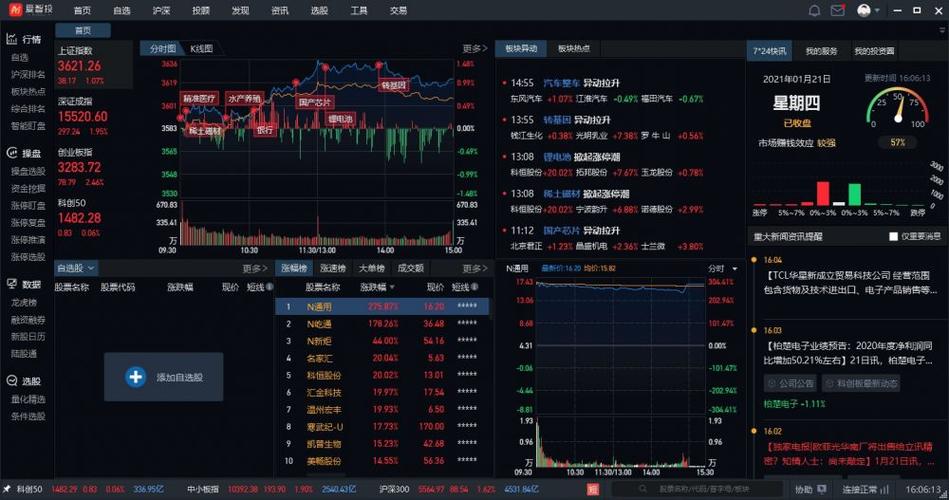The image size is (949, 500).
Task: Switch to the 板块热点 tab
Action: (573, 48)
